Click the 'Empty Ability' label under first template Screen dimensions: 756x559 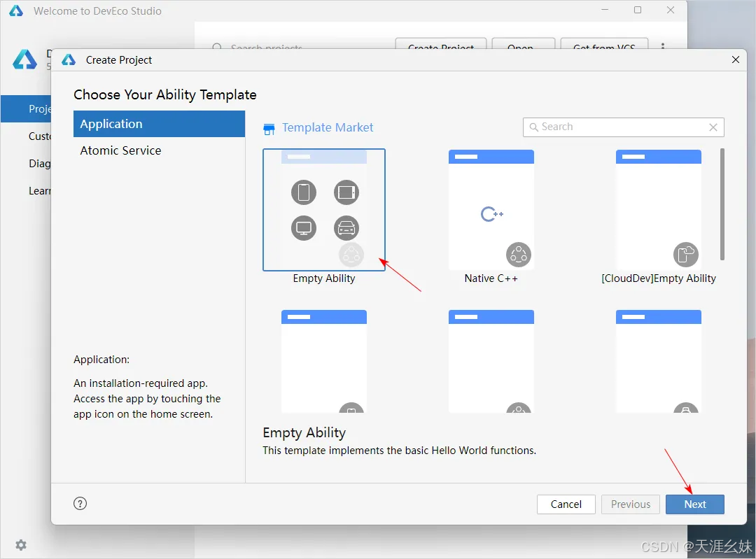point(324,278)
